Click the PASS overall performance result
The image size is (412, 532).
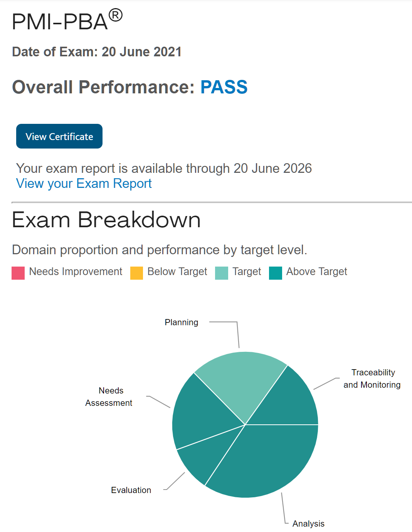click(224, 87)
